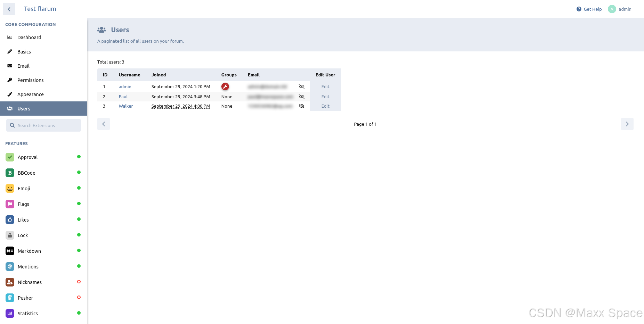The image size is (644, 324).
Task: Click the Permissions key icon
Action: pyautogui.click(x=10, y=80)
